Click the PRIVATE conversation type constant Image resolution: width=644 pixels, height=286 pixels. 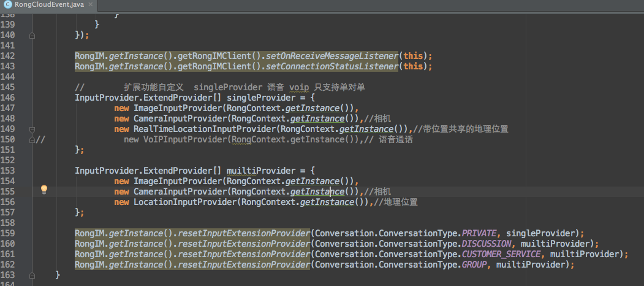pos(479,233)
